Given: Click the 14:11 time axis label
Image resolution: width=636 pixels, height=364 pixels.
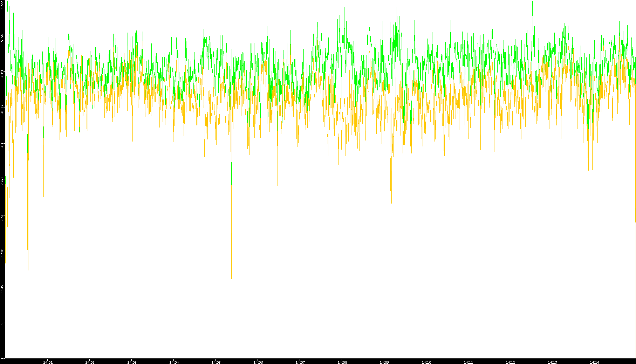Looking at the screenshot, I should [x=468, y=362].
